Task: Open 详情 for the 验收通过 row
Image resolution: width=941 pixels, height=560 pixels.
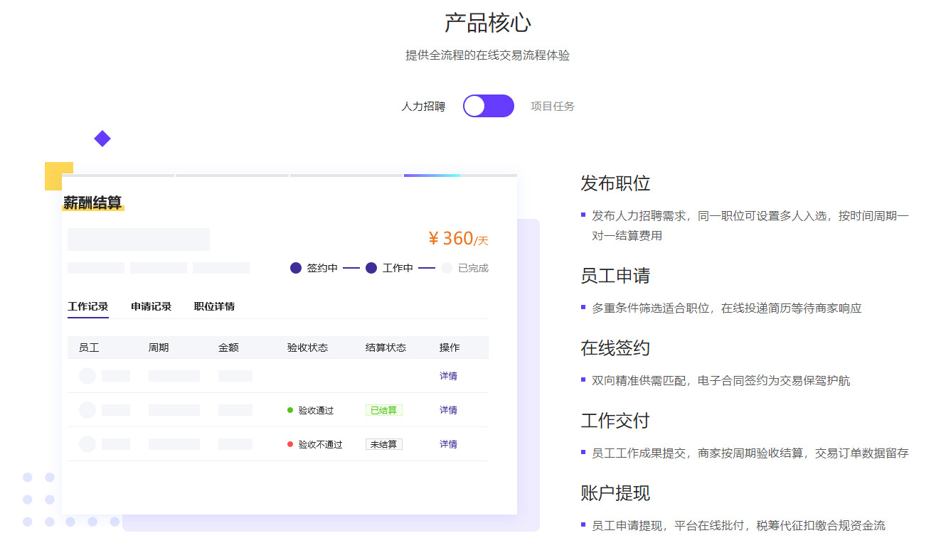Action: point(448,410)
